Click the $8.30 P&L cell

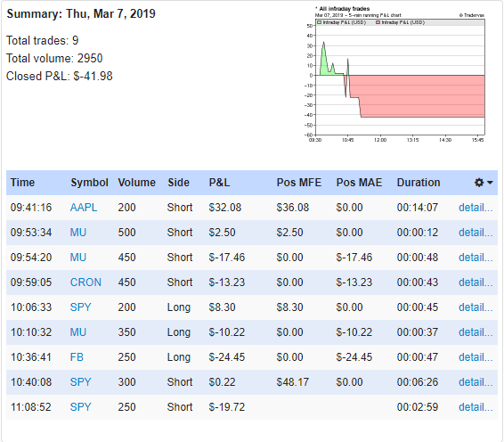pos(222,307)
